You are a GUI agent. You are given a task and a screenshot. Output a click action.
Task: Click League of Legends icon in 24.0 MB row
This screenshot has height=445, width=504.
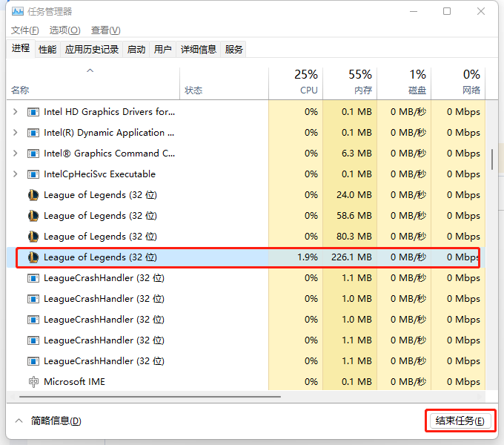(33, 195)
